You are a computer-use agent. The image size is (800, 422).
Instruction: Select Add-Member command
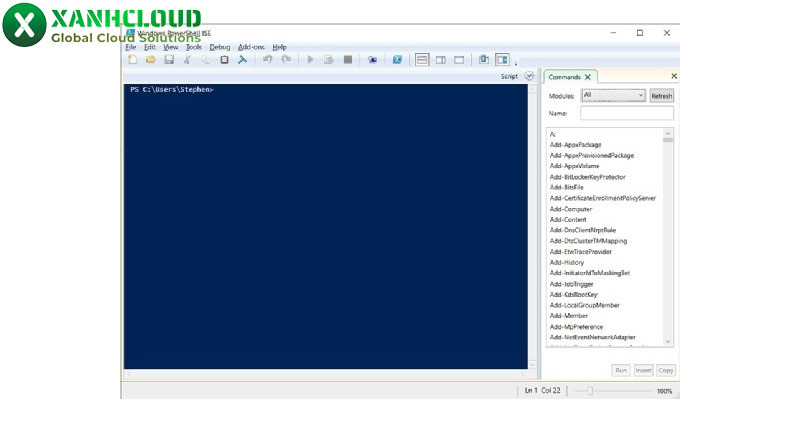pyautogui.click(x=569, y=316)
